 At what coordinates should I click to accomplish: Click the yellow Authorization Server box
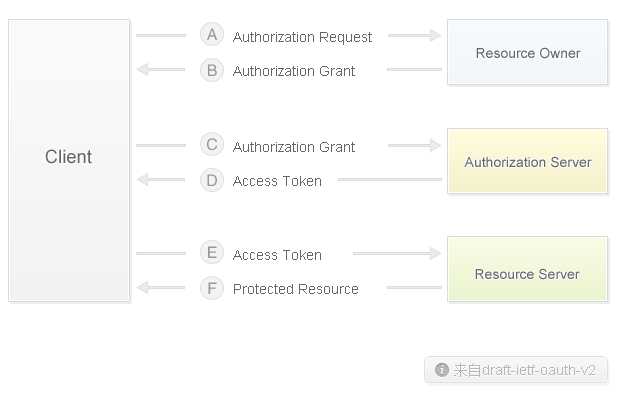point(527,161)
